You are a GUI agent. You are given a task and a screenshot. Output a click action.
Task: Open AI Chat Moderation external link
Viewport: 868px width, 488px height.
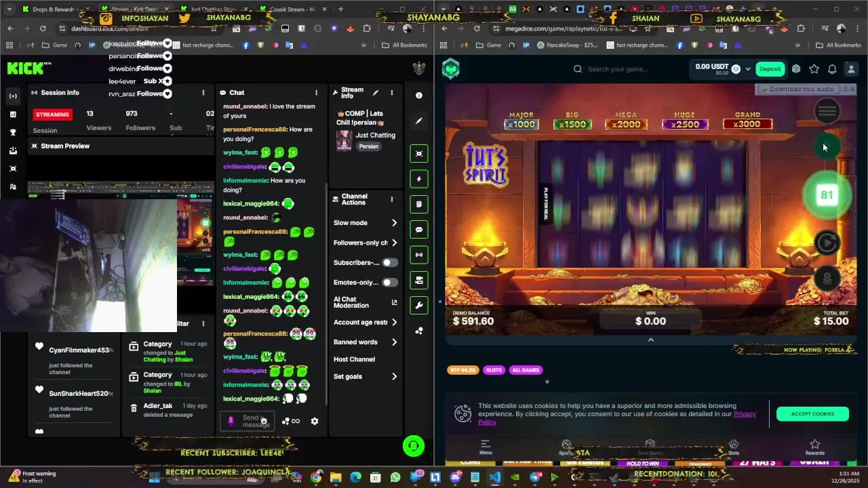pos(394,302)
